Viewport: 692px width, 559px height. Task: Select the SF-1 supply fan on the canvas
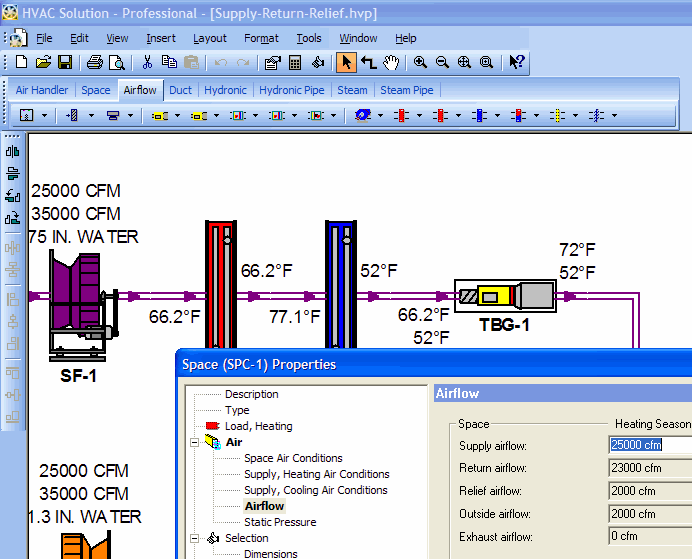(82, 305)
